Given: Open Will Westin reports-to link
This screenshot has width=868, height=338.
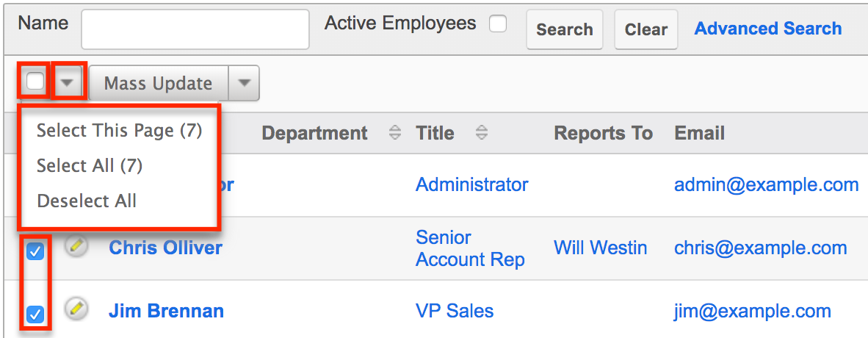Looking at the screenshot, I should pos(600,248).
